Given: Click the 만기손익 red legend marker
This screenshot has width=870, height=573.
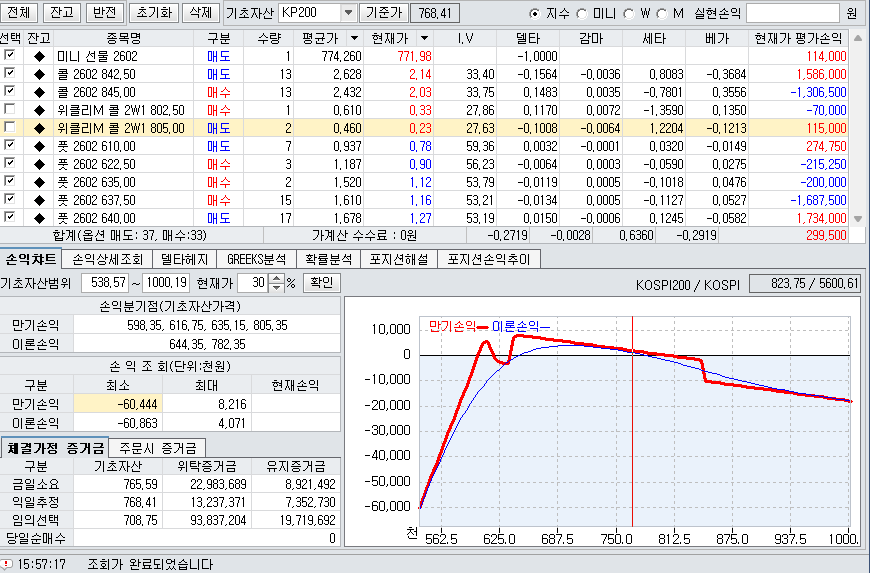Looking at the screenshot, I should pyautogui.click(x=482, y=327).
